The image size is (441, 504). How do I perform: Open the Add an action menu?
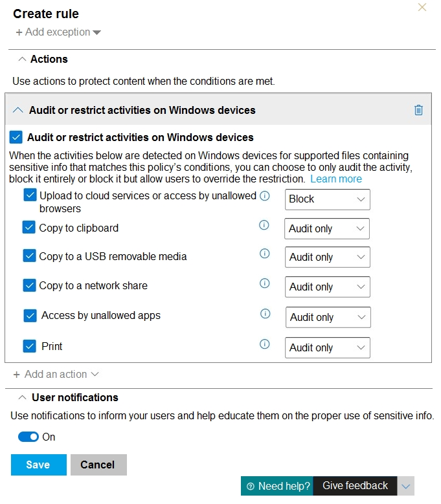[56, 374]
